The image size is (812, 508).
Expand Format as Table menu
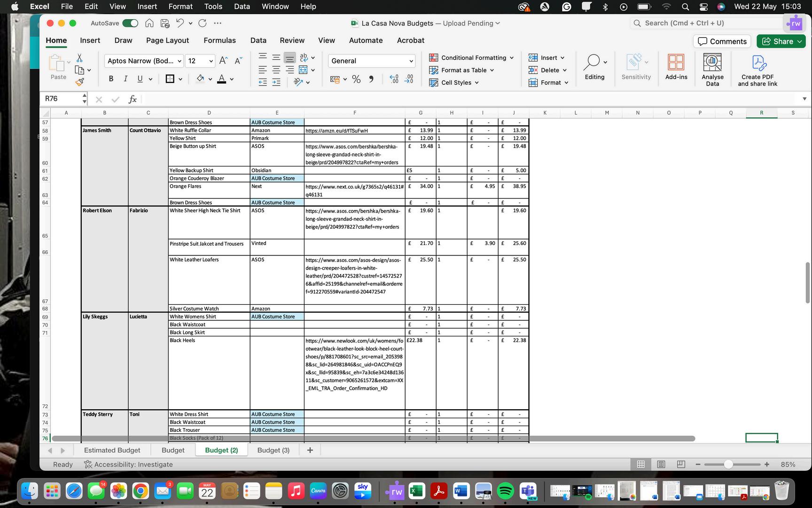coord(461,70)
